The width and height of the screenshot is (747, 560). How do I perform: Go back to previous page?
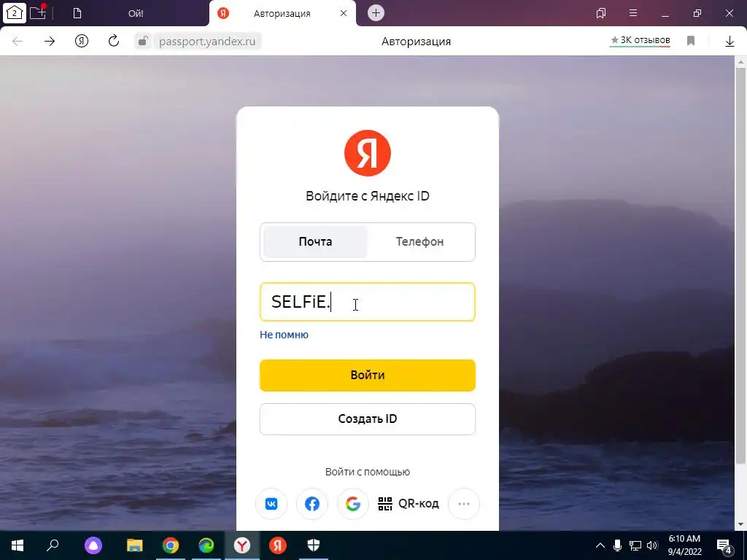18,42
